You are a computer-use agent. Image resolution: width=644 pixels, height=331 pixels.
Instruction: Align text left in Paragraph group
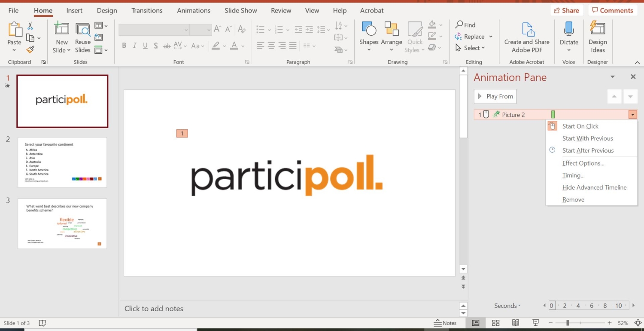261,45
